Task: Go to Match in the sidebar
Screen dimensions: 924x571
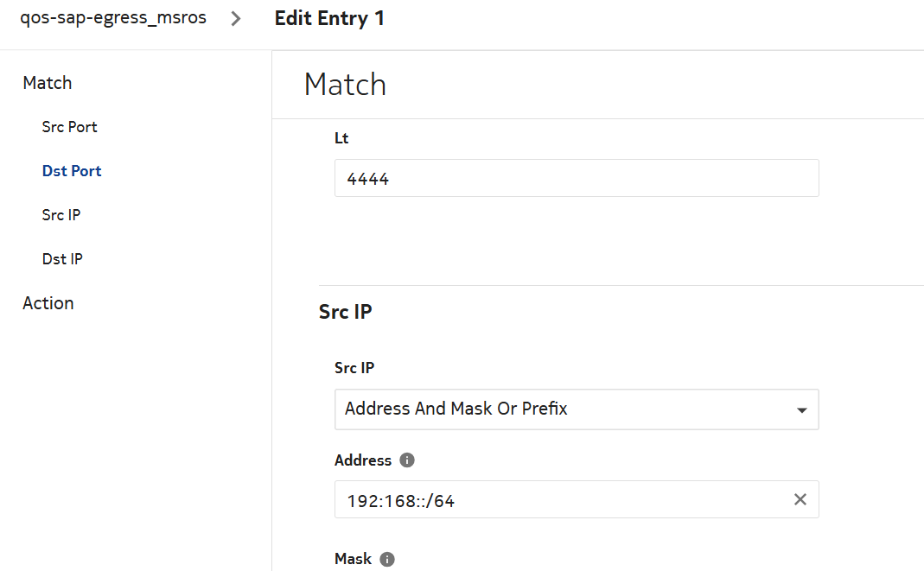Action: point(48,83)
